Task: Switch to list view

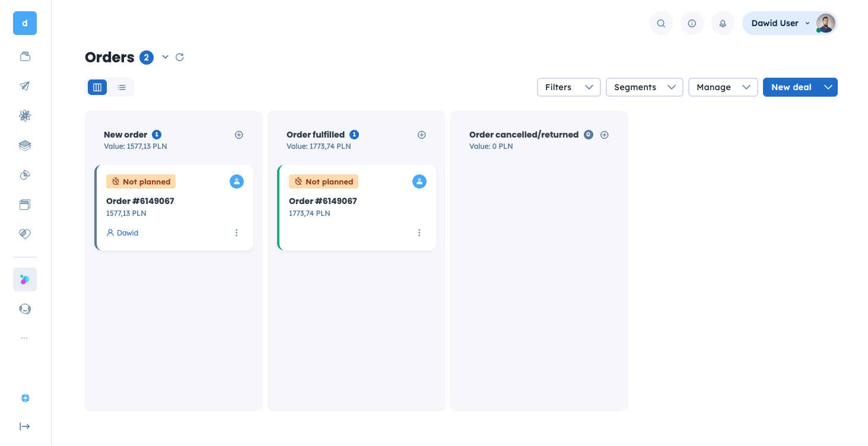Action: pyautogui.click(x=122, y=87)
